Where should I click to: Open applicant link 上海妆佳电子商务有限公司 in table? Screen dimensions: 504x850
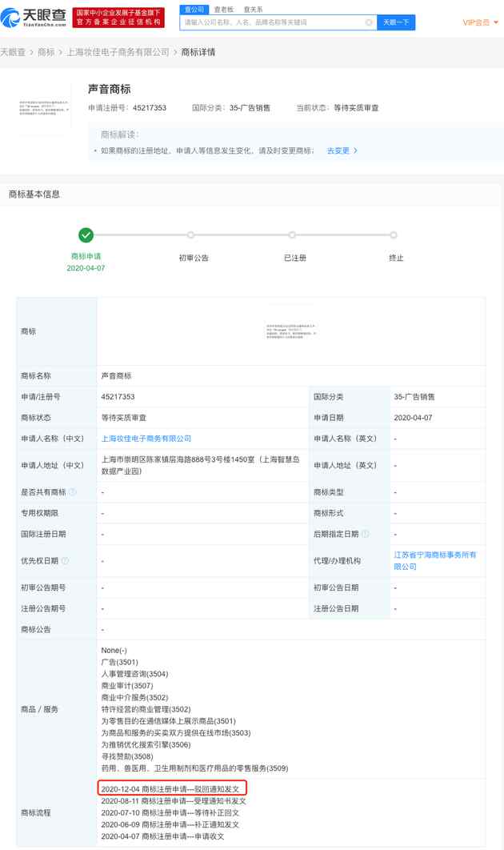tap(146, 439)
